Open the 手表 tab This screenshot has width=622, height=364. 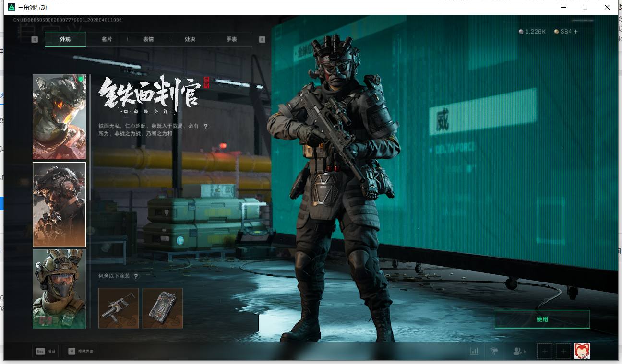tap(232, 39)
